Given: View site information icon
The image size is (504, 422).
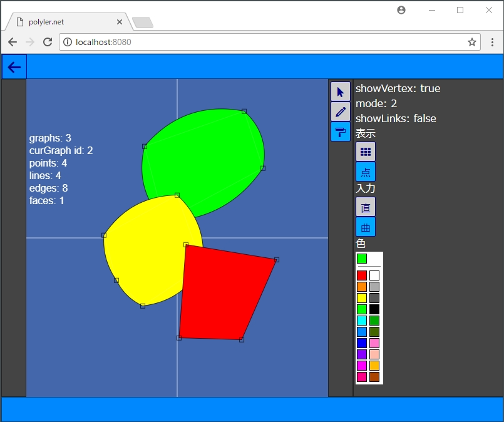Looking at the screenshot, I should click(68, 42).
